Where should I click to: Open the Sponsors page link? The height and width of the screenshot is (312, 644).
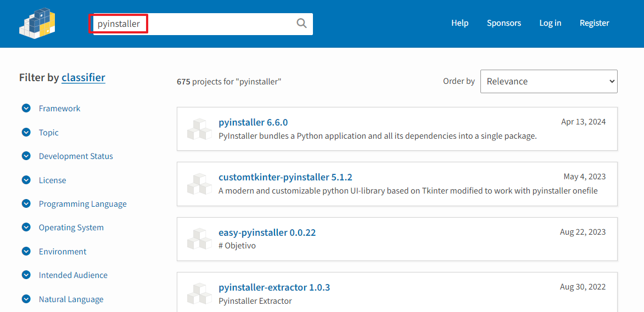point(504,23)
